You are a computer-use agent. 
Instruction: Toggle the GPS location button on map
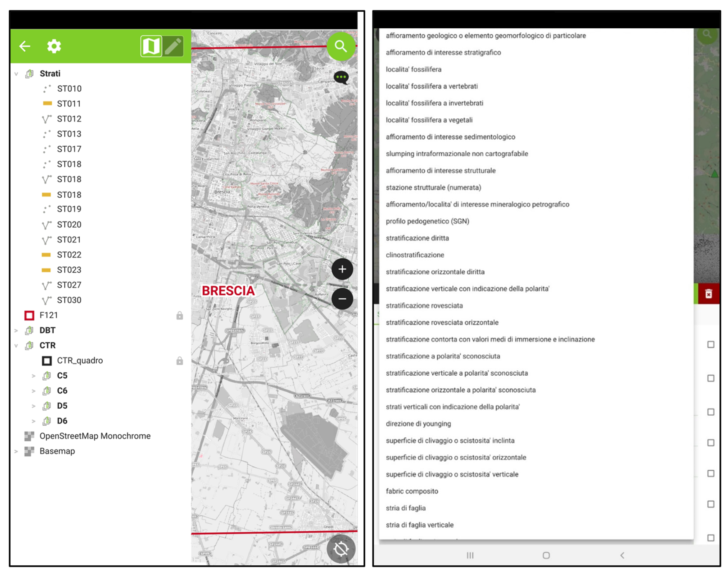(x=340, y=549)
